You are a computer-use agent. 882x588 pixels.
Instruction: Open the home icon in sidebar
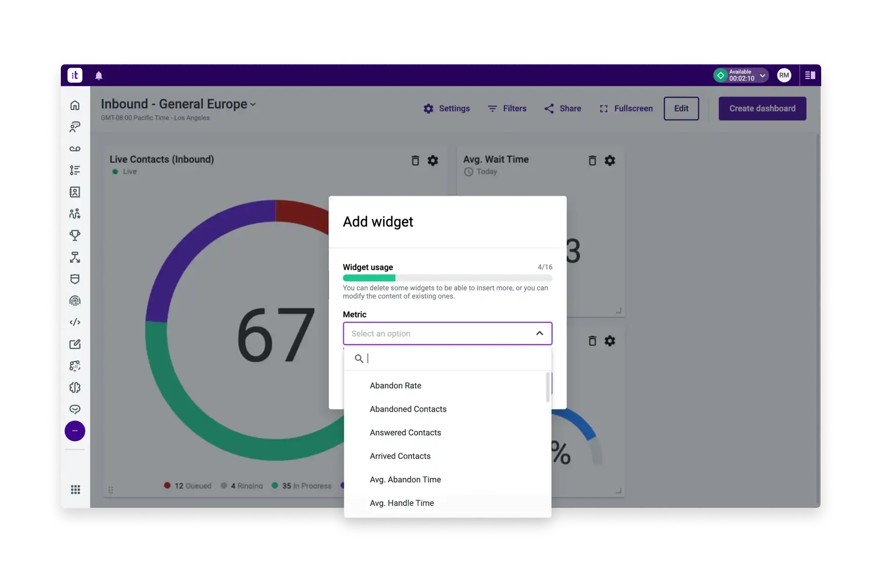[x=75, y=105]
